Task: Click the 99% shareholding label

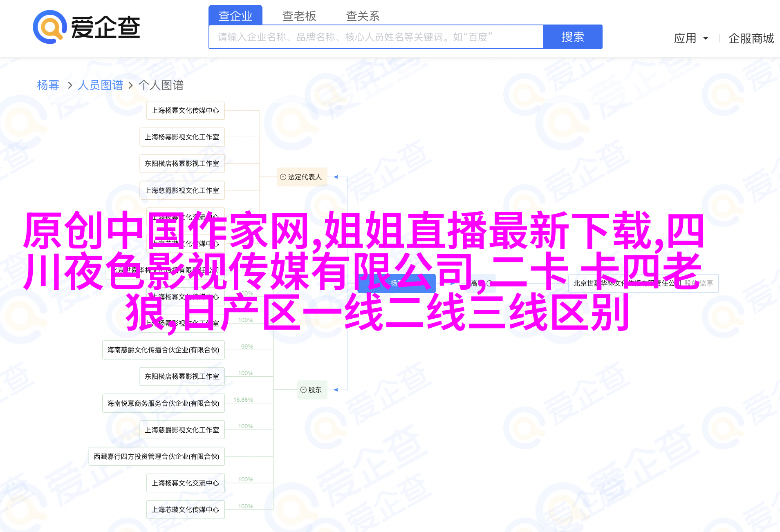Action: 247,346
